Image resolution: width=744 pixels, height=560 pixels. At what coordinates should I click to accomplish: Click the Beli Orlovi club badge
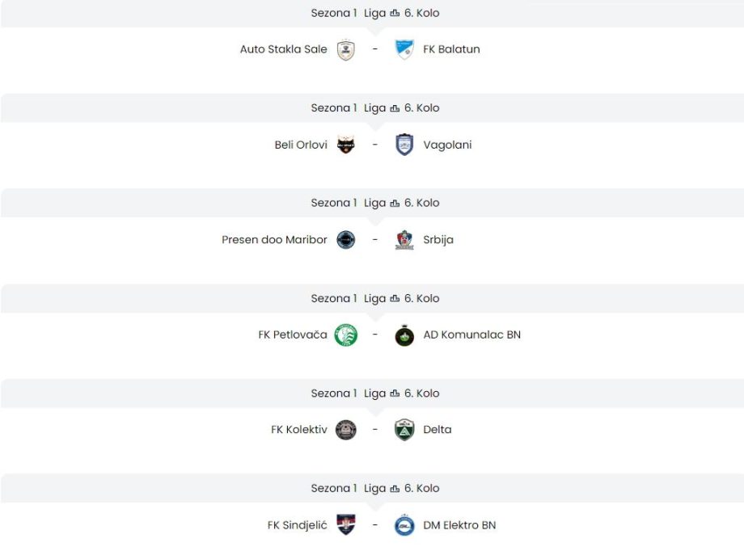click(345, 145)
